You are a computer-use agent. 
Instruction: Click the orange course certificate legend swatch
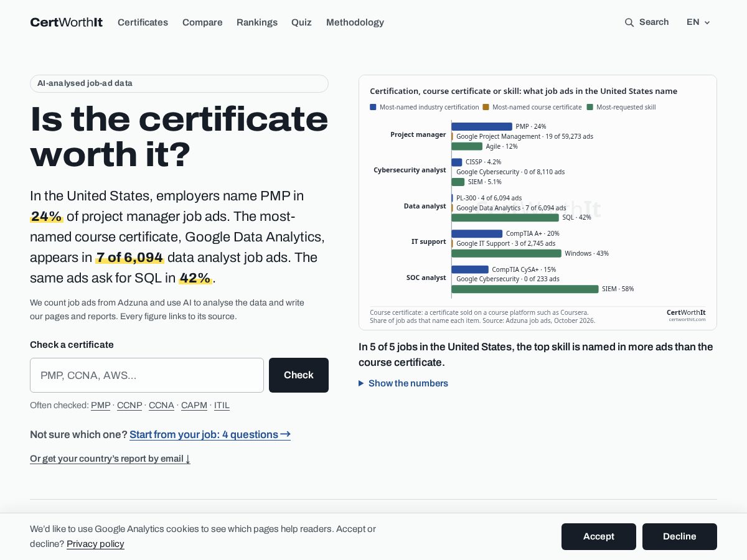486,107
